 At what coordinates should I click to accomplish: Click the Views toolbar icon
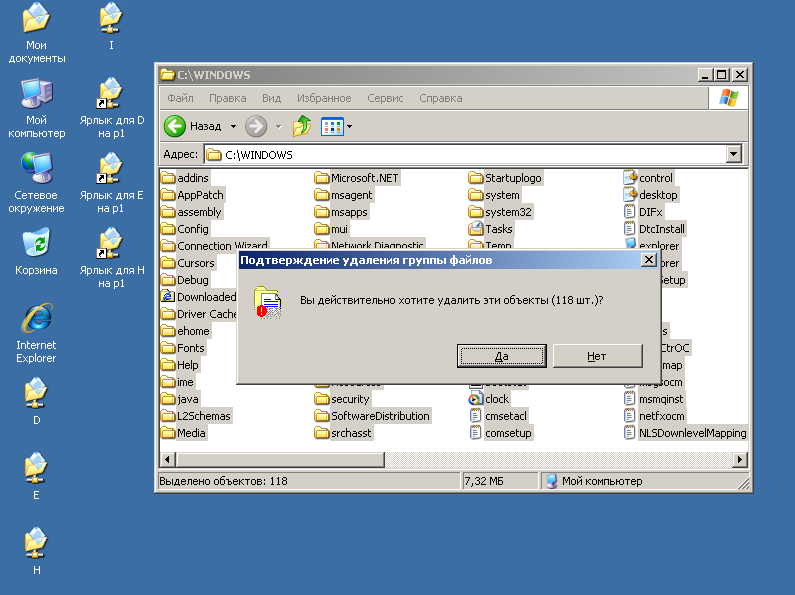[331, 127]
